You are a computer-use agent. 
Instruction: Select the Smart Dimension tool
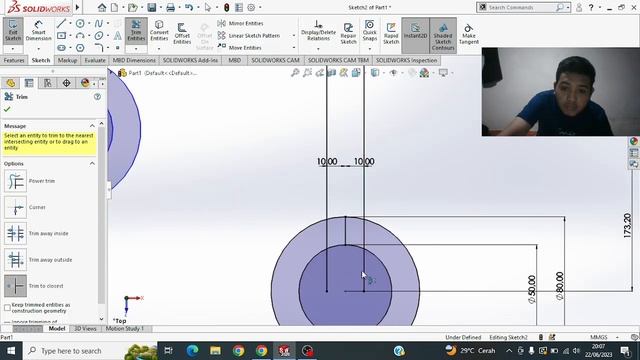[x=38, y=31]
